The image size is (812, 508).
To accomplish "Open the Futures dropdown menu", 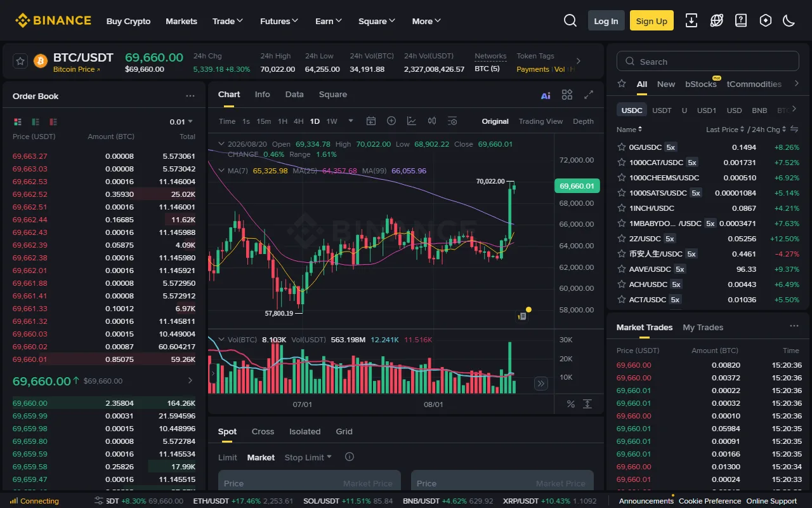I will pos(279,21).
